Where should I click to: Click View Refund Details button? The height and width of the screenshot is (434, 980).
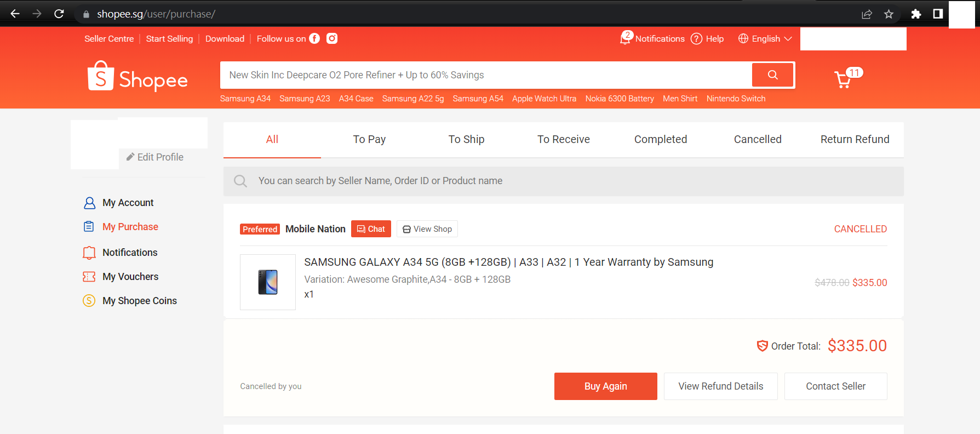click(720, 386)
